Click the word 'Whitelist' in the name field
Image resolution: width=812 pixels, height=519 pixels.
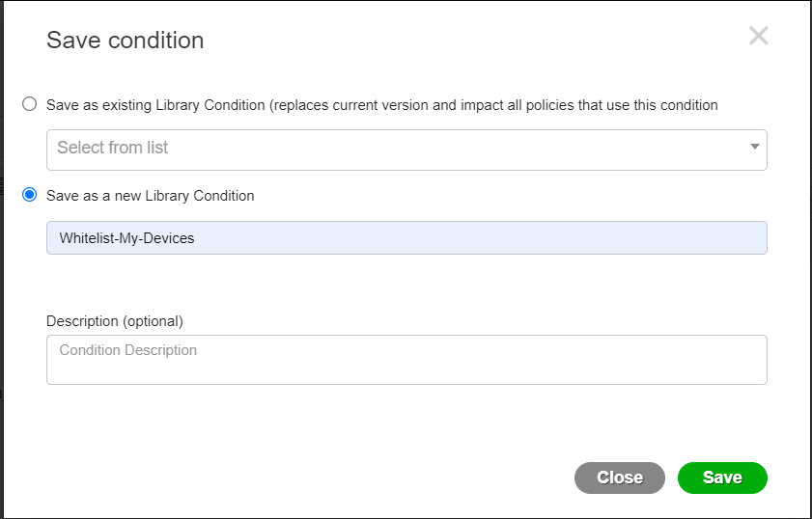(87, 238)
